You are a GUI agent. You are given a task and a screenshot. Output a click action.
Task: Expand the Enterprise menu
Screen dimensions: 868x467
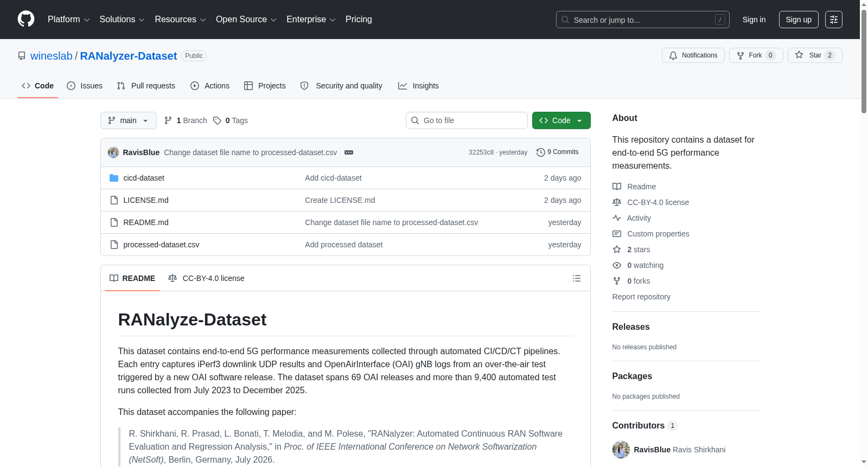[311, 20]
